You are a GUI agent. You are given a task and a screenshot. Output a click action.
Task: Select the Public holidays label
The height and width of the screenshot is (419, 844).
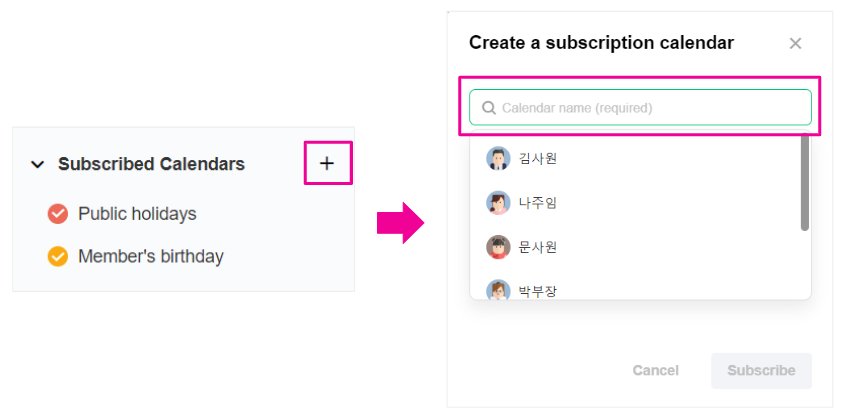coord(137,214)
